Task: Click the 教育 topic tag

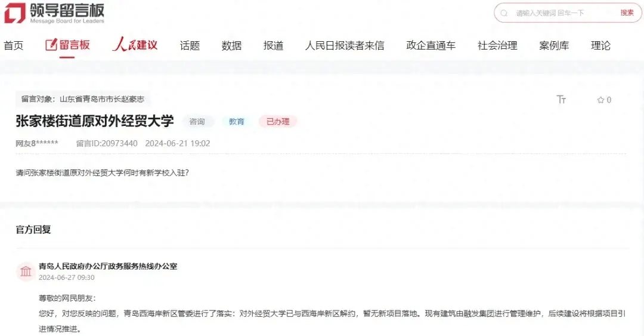Action: pyautogui.click(x=237, y=121)
